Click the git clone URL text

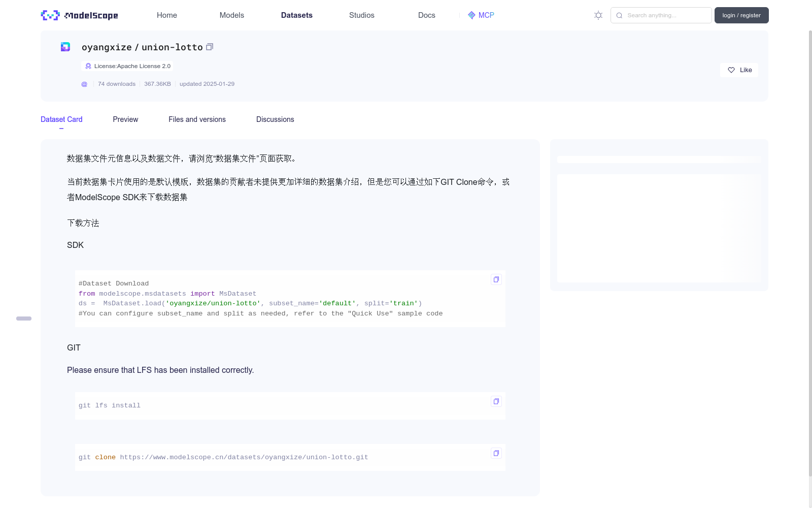tap(244, 457)
